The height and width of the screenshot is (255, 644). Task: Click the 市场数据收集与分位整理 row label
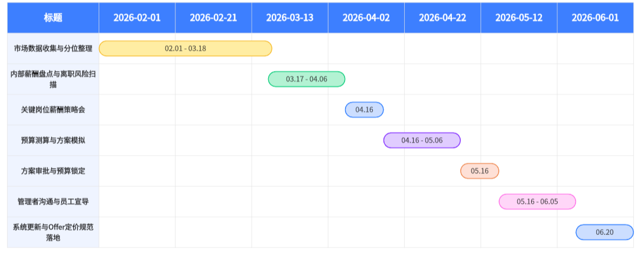coord(53,49)
